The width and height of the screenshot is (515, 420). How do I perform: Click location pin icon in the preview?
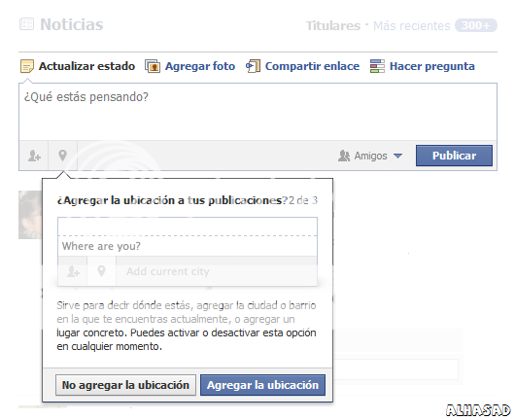tap(101, 271)
